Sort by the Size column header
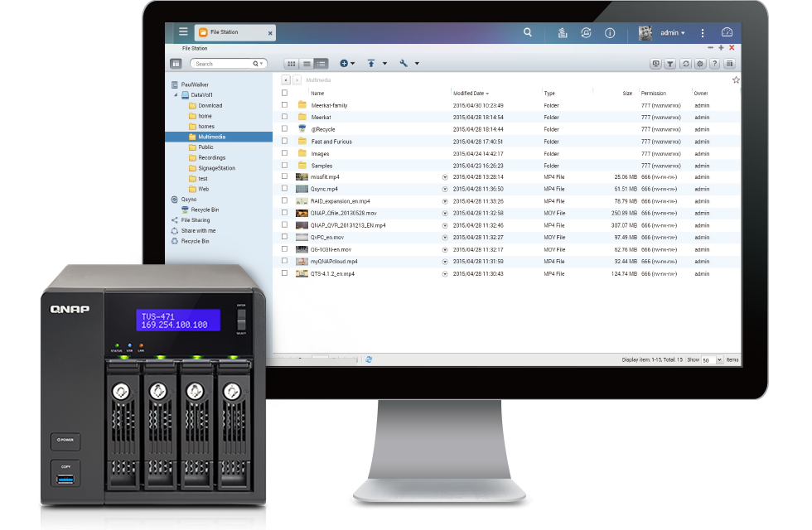Viewport: 812px width, 530px height. [x=627, y=93]
